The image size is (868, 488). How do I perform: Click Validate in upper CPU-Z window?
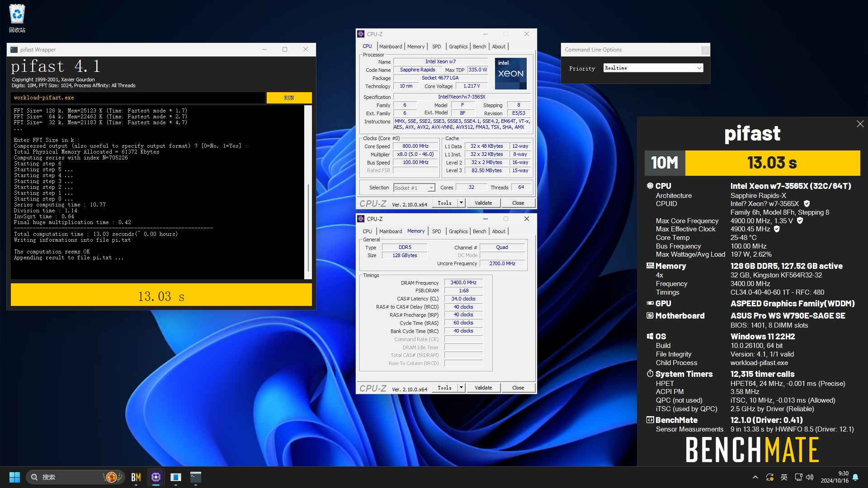[483, 203]
